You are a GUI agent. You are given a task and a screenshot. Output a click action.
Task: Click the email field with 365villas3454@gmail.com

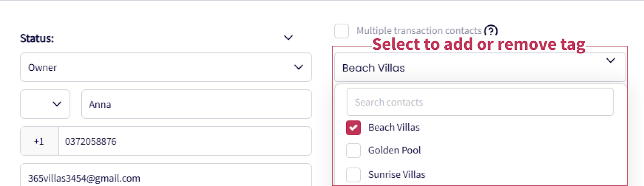pyautogui.click(x=166, y=178)
